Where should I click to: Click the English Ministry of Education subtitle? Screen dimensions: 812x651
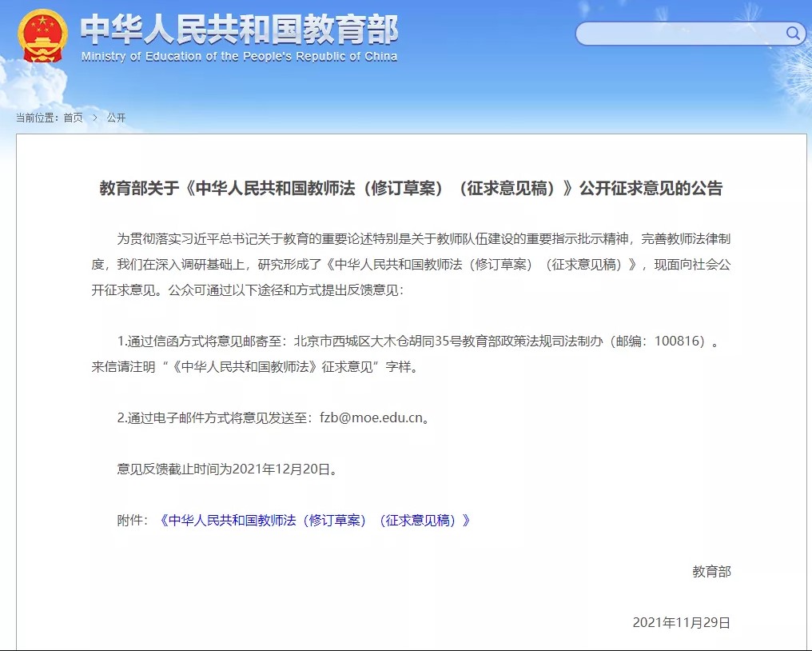tap(239, 57)
